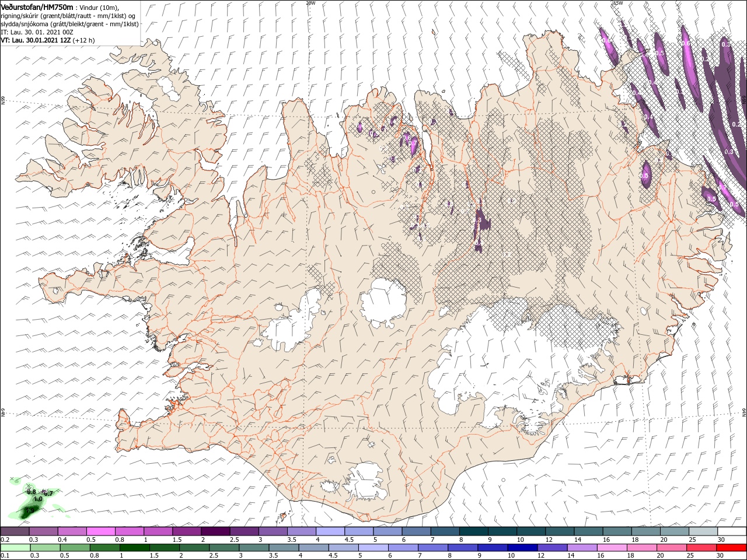Click the rain legend swatch for 7–8 mm

click(432, 548)
